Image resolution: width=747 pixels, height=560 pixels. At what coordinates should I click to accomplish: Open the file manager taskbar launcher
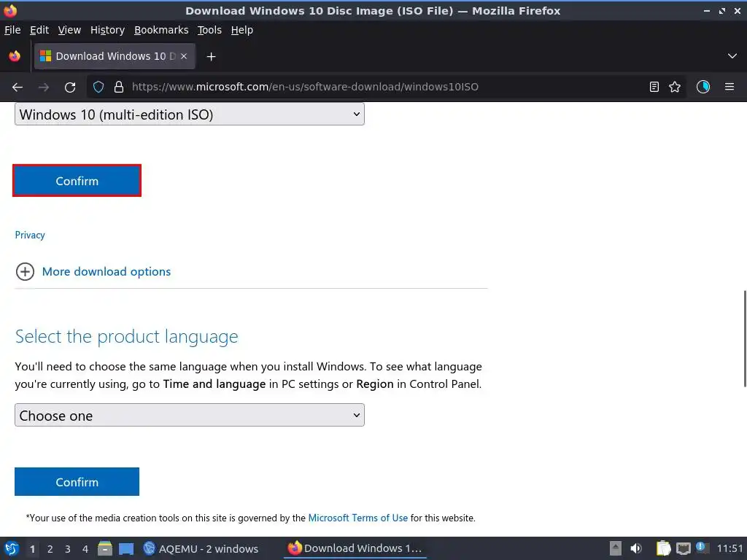(x=105, y=548)
